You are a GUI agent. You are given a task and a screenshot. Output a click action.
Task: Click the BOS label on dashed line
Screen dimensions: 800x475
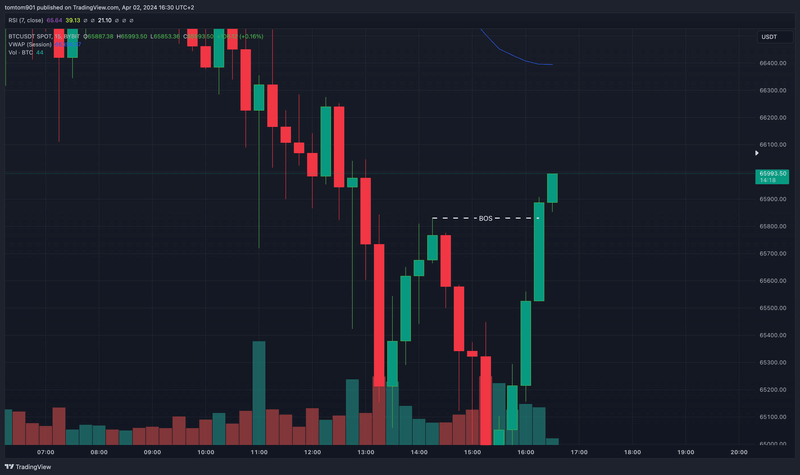(x=487, y=218)
